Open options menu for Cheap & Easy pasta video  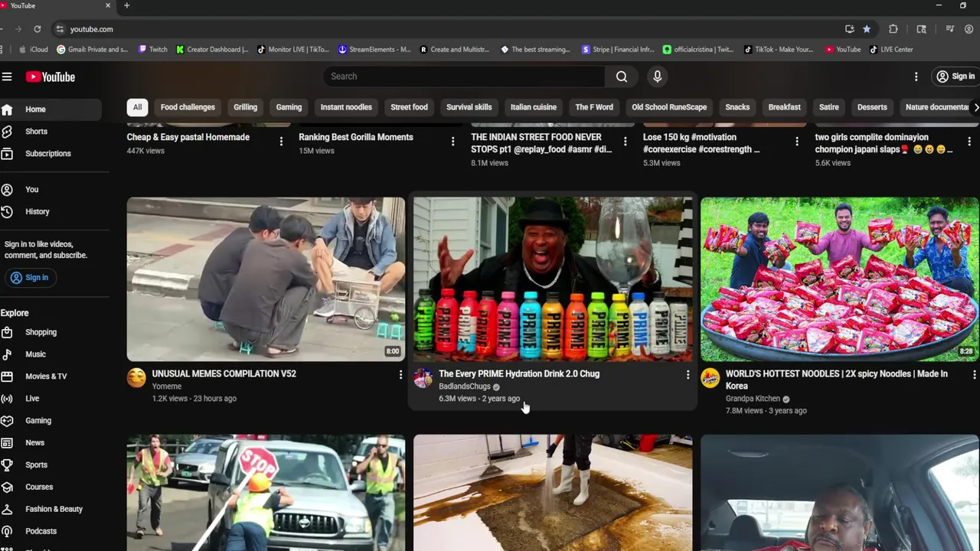(281, 141)
